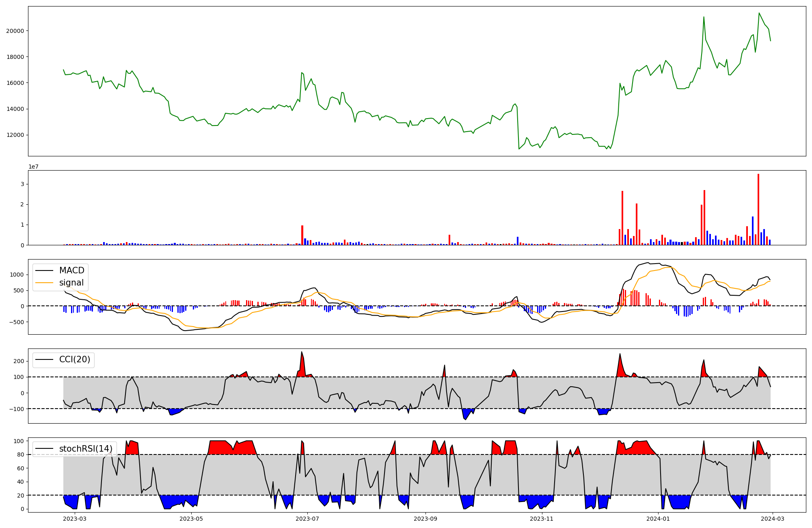Click the 2024-03 x-axis date label
Screen dimensions: 812x528
click(x=773, y=519)
